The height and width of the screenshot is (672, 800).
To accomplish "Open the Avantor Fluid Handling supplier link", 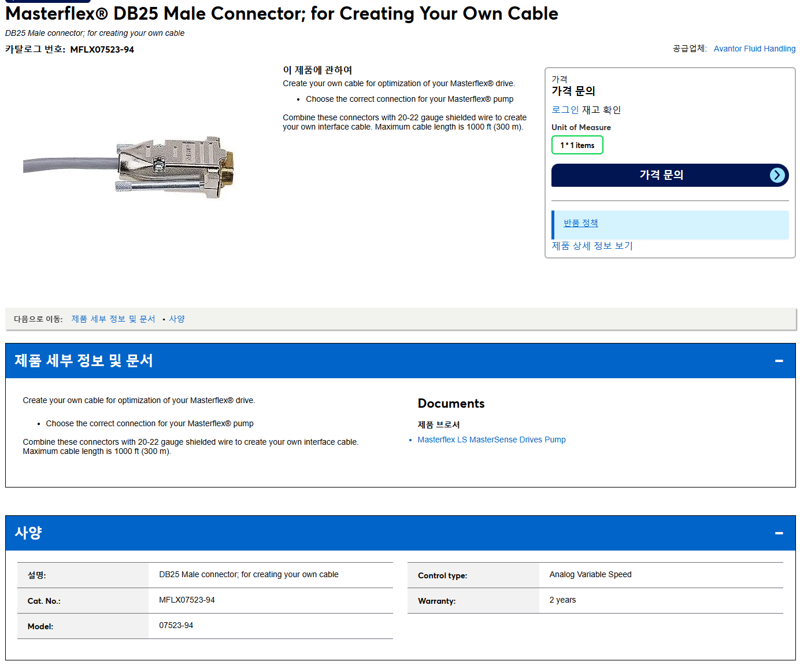I will [x=754, y=49].
